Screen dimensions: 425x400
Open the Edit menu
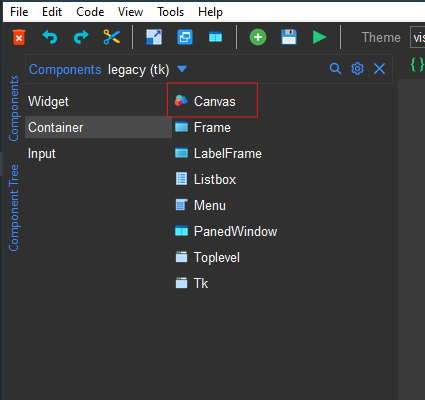[x=52, y=12]
